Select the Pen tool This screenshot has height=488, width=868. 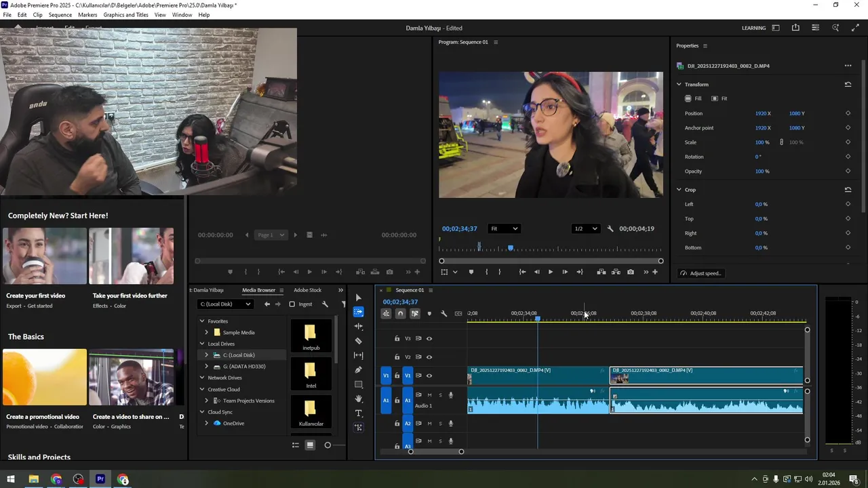(x=359, y=370)
